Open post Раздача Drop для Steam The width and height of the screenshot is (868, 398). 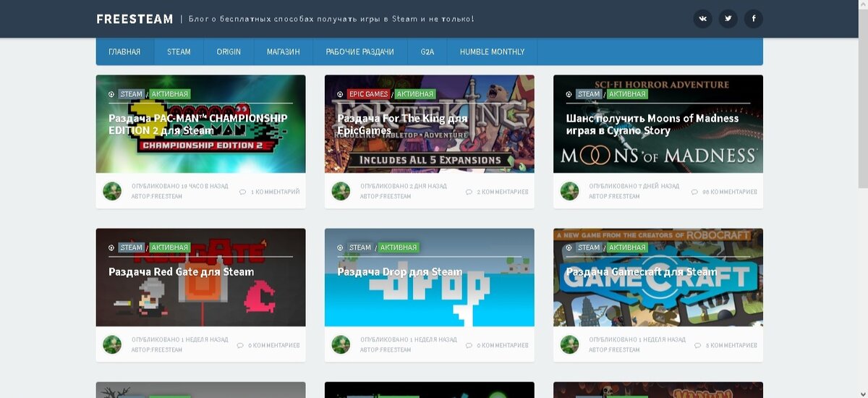coord(399,272)
